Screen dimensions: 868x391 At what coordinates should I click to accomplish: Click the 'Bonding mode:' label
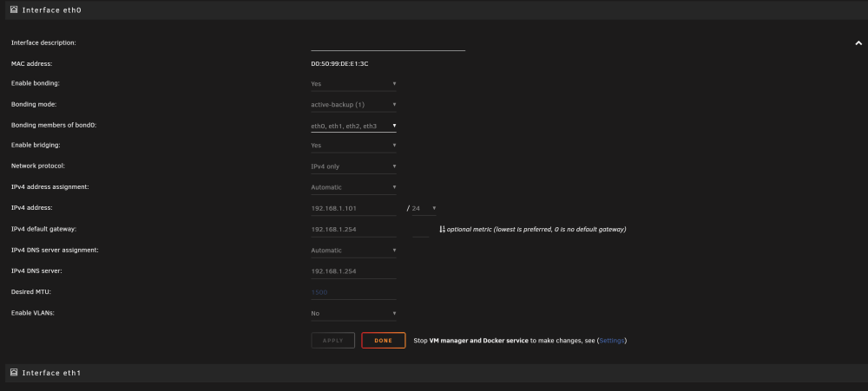tap(34, 105)
